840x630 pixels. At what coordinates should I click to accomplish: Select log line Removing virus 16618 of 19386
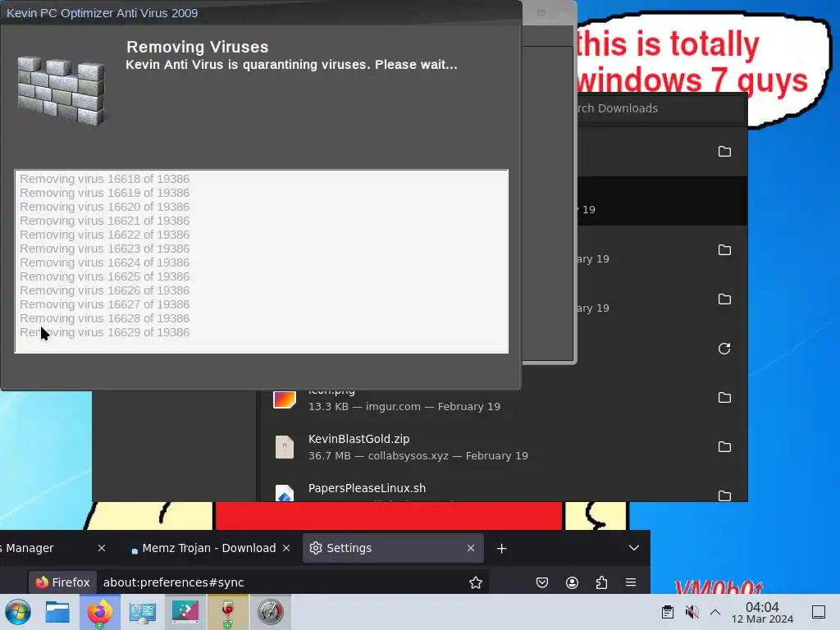(x=104, y=179)
